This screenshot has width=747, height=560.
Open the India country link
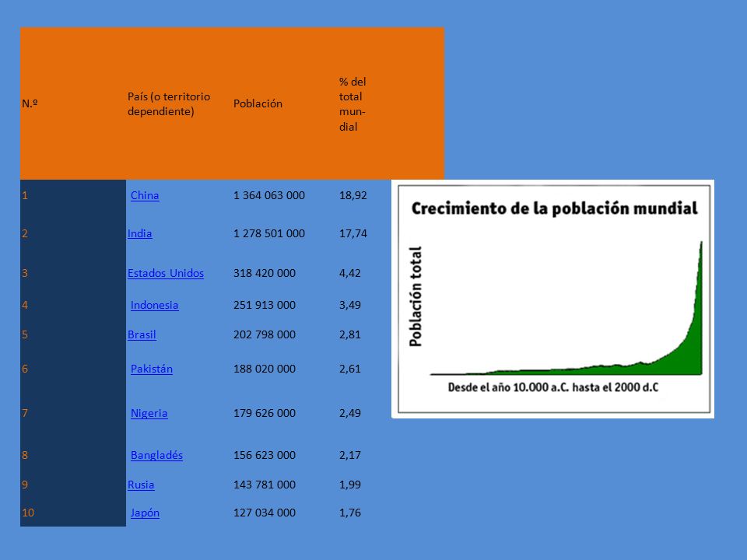click(139, 233)
